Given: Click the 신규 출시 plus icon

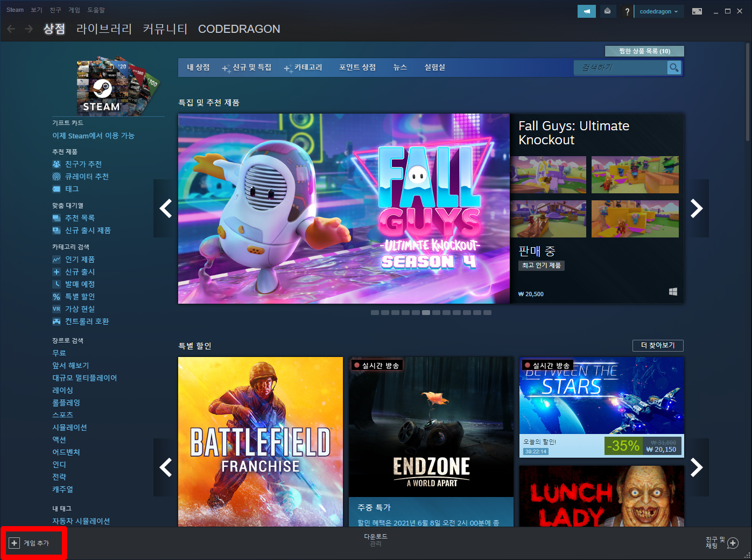Looking at the screenshot, I should (x=57, y=272).
